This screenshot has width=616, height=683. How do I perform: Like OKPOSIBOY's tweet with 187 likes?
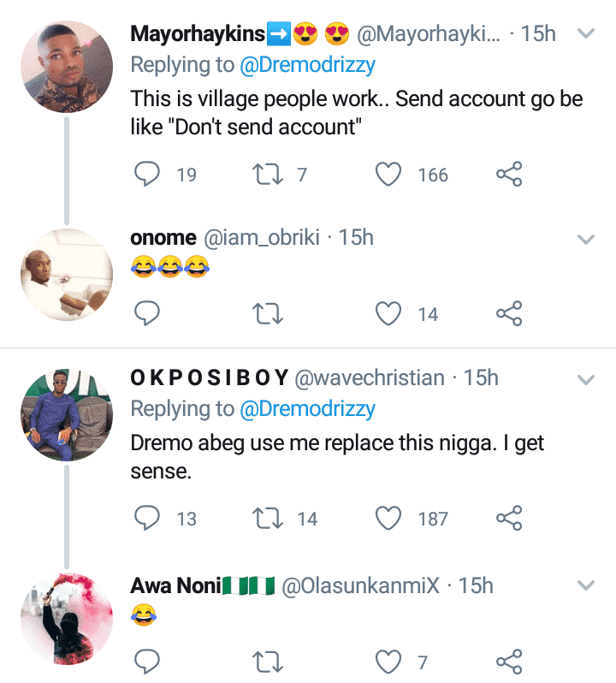pyautogui.click(x=389, y=518)
